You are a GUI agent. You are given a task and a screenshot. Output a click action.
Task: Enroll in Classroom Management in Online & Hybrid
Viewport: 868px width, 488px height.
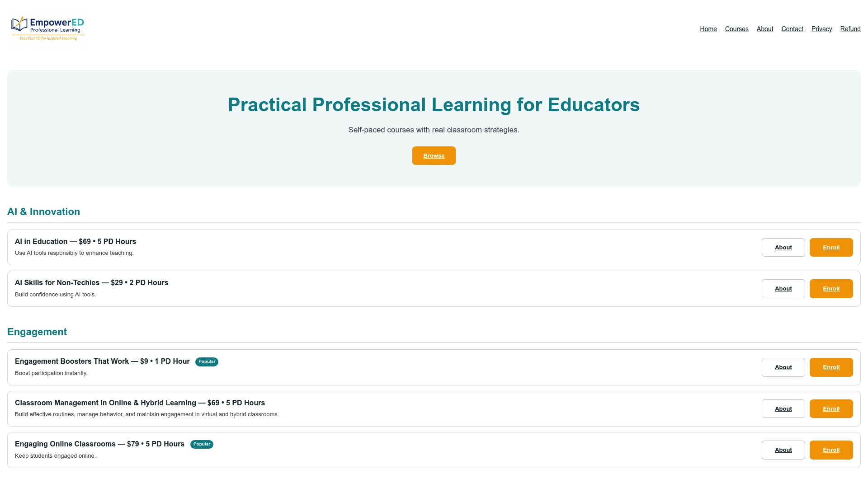coord(831,409)
